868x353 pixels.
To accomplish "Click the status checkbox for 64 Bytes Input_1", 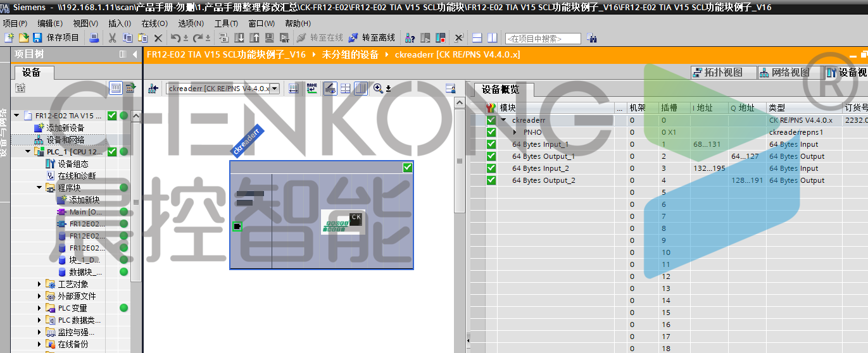I will click(491, 144).
